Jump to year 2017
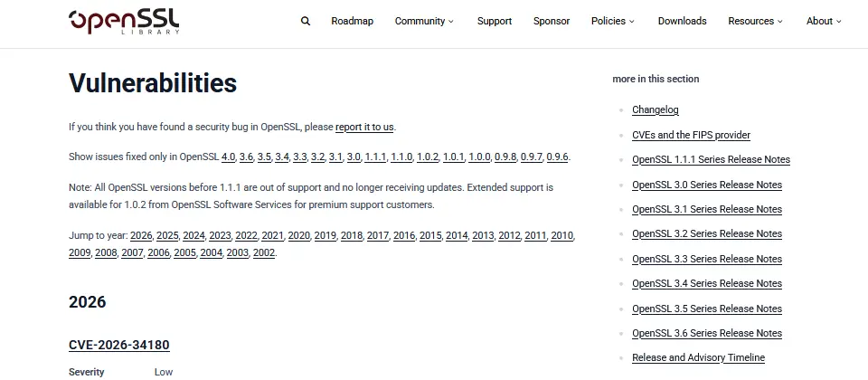The width and height of the screenshot is (868, 380). [x=378, y=236]
